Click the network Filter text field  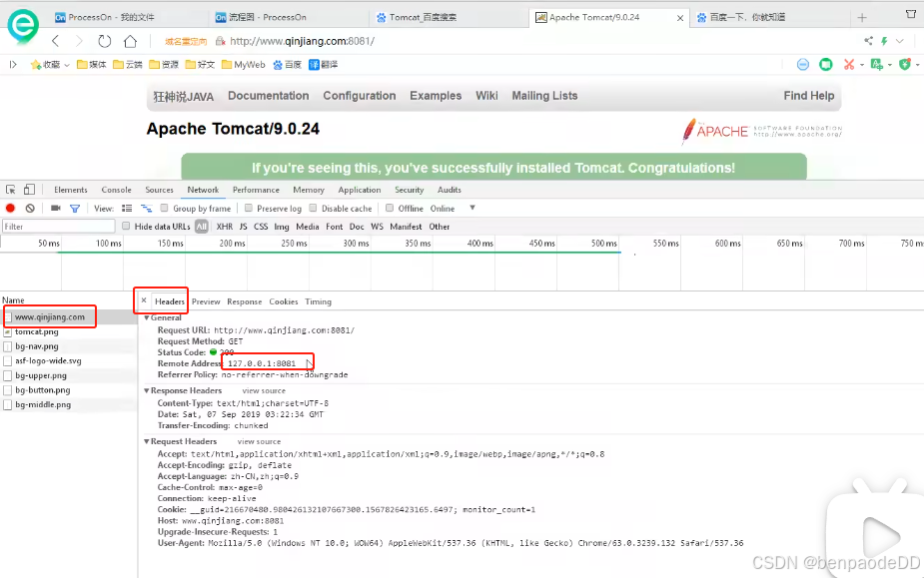click(x=58, y=227)
